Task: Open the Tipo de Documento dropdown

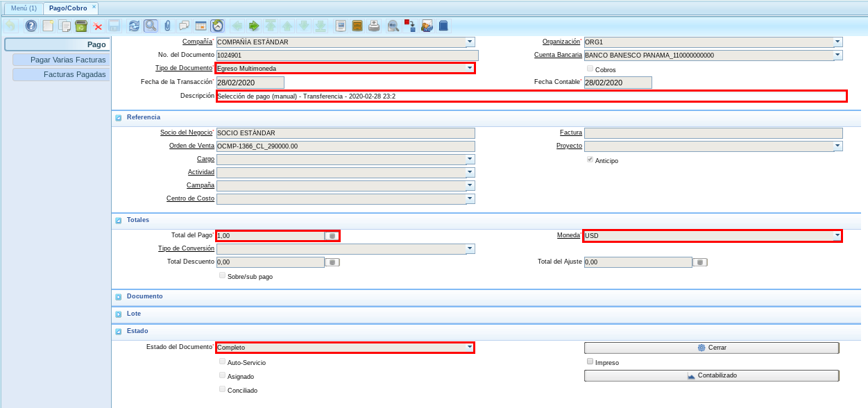Action: click(x=470, y=68)
